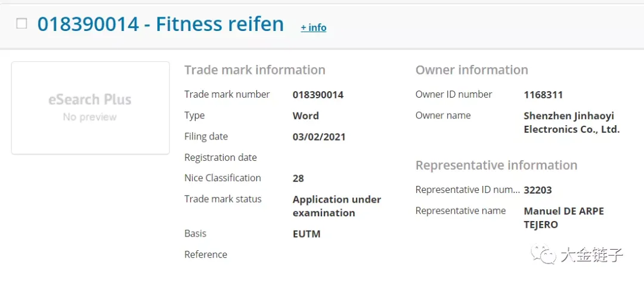Select trade mark number value 018390014
Image resolution: width=644 pixels, height=283 pixels.
[x=318, y=95]
